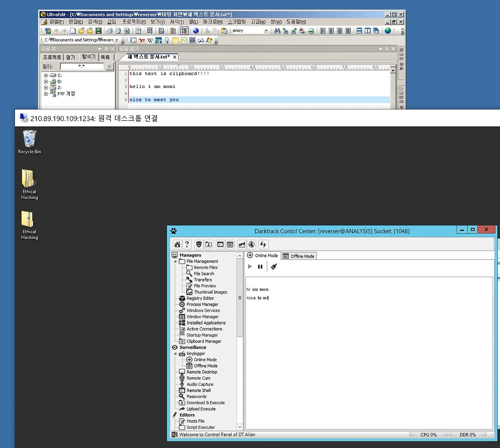500x448 pixels.
Task: Click the UltraEdit print icon
Action: (x=110, y=30)
